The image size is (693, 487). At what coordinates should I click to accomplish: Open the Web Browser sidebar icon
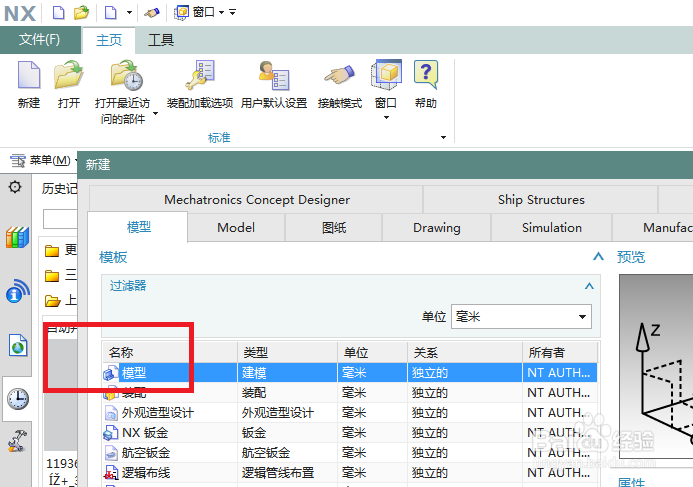point(18,345)
